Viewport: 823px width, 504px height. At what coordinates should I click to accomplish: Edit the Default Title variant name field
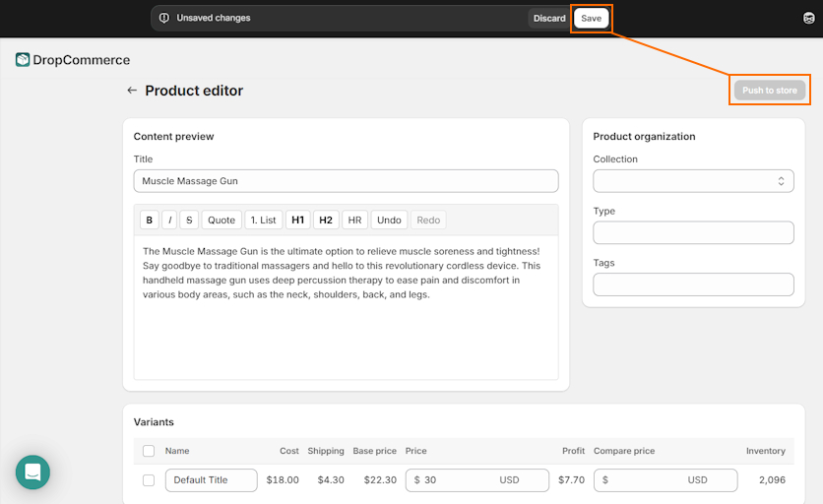click(x=211, y=480)
